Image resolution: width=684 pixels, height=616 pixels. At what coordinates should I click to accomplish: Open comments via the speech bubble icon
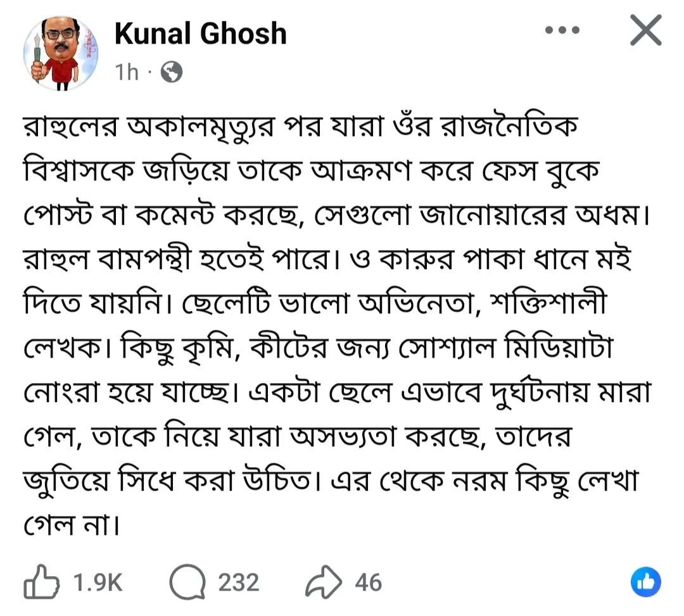(188, 583)
